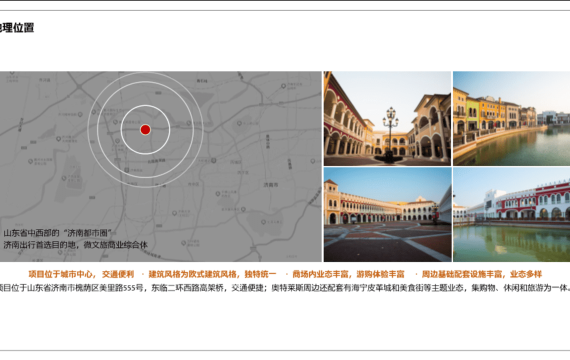Select the 地理位置 slide heading

[16, 28]
